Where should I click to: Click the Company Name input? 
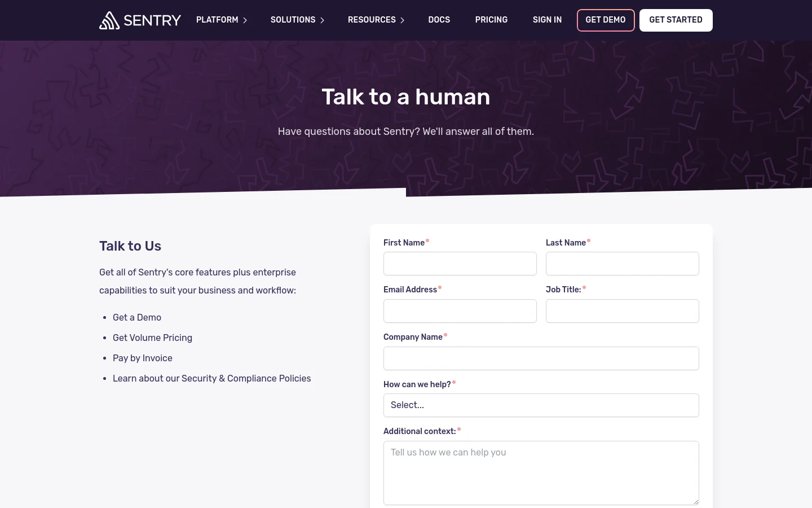pos(541,358)
